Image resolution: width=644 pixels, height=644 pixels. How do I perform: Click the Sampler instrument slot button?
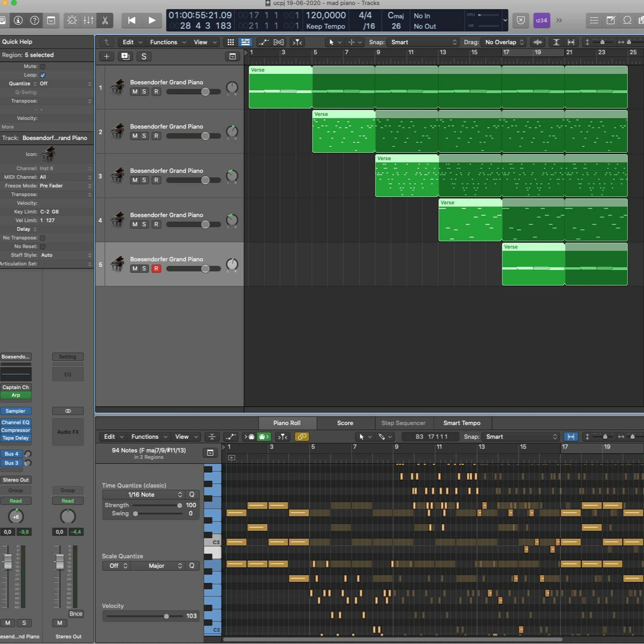coord(16,411)
